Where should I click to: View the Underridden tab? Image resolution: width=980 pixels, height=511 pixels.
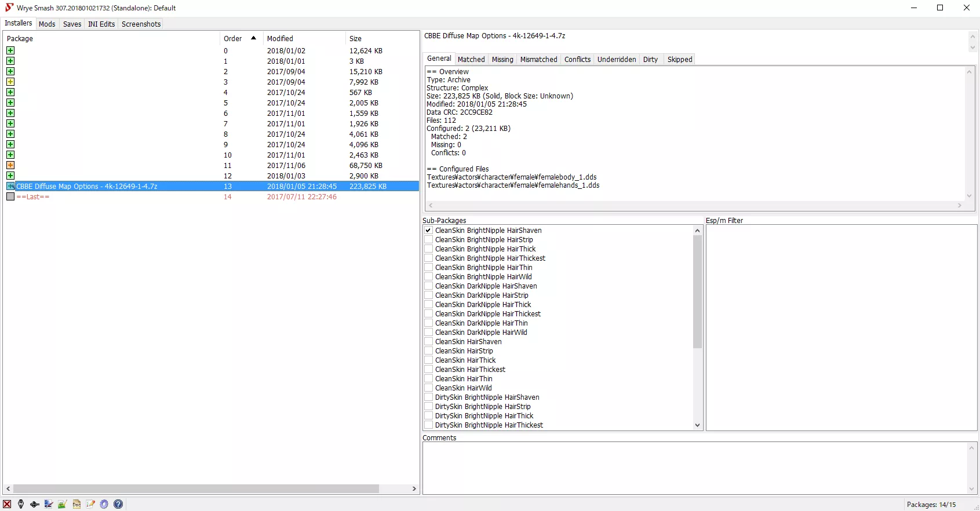[x=617, y=59]
